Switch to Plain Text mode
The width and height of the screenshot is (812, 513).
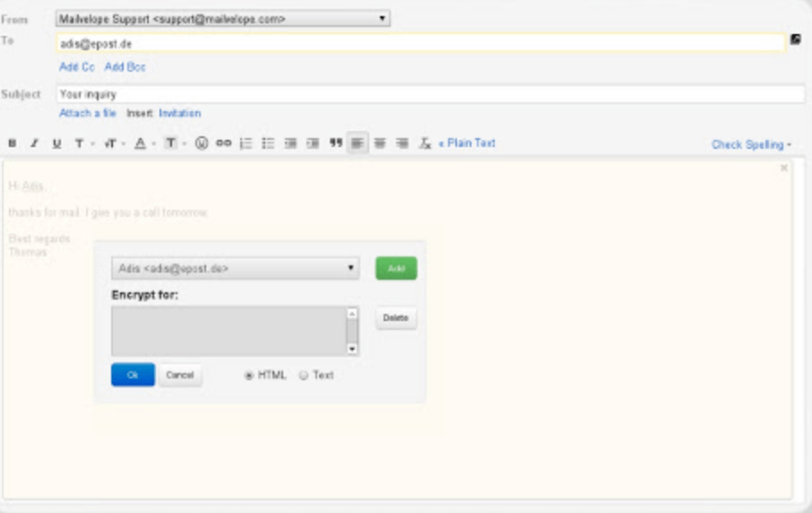pyautogui.click(x=467, y=143)
